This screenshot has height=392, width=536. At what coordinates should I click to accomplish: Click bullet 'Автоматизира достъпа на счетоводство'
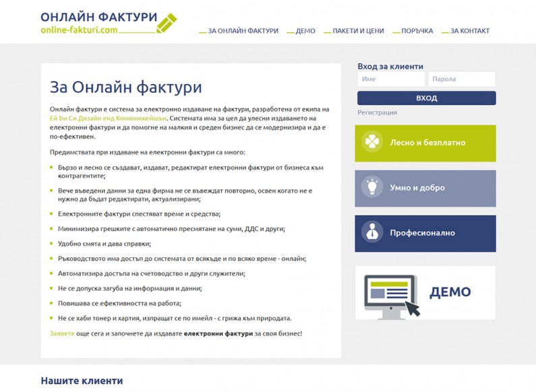[x=152, y=273]
